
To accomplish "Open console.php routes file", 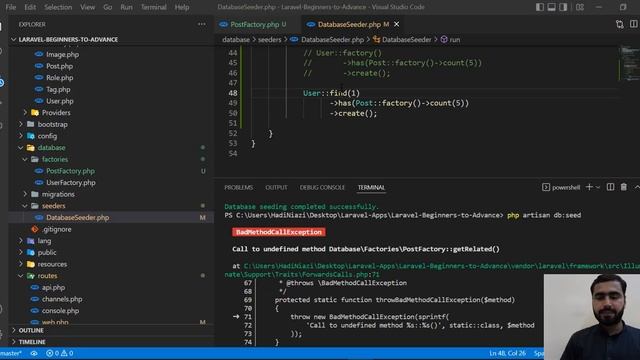I will click(60, 311).
